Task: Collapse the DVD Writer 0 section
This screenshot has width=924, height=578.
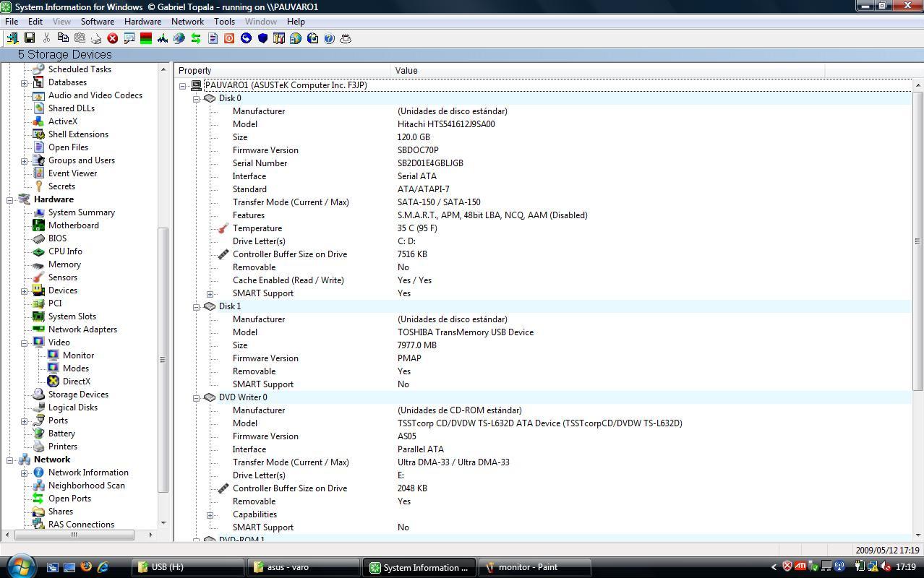Action: [196, 397]
